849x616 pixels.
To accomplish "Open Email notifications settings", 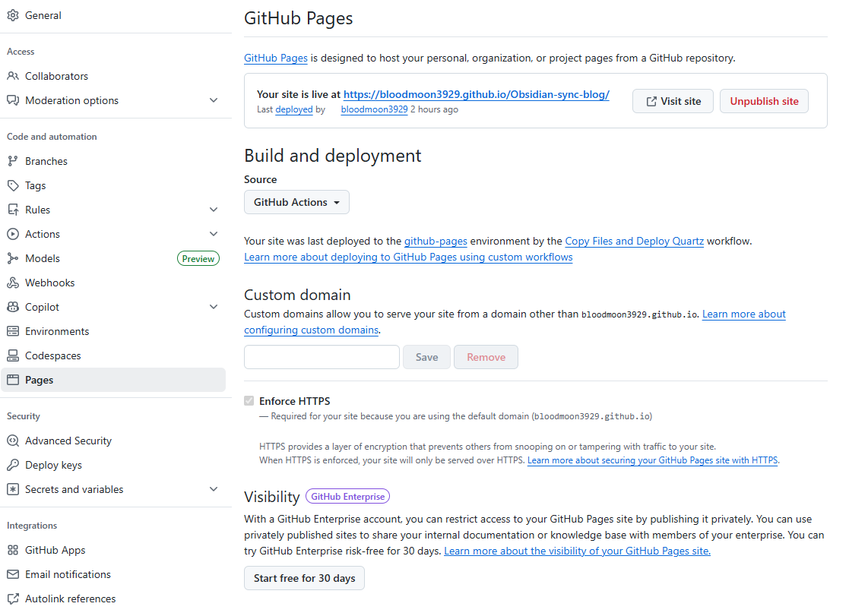I will (113, 574).
